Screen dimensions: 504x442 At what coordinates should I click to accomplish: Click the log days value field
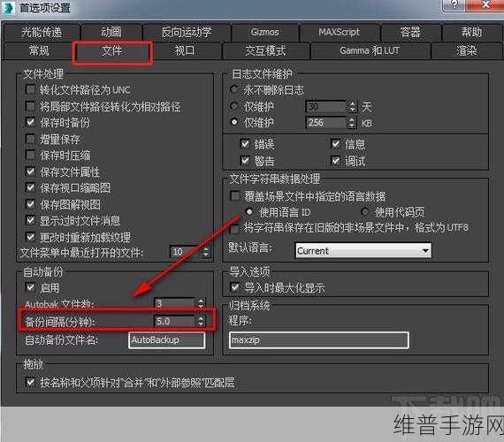[326, 106]
